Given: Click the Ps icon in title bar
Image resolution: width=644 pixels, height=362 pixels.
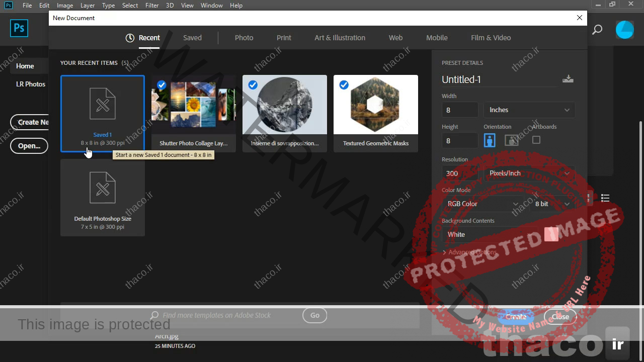Looking at the screenshot, I should point(9,5).
